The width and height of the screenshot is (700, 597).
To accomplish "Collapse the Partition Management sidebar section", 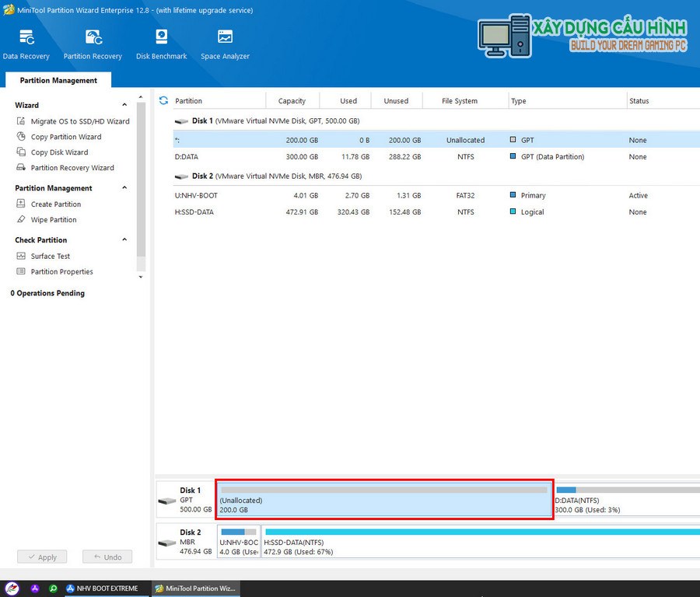I will (124, 188).
